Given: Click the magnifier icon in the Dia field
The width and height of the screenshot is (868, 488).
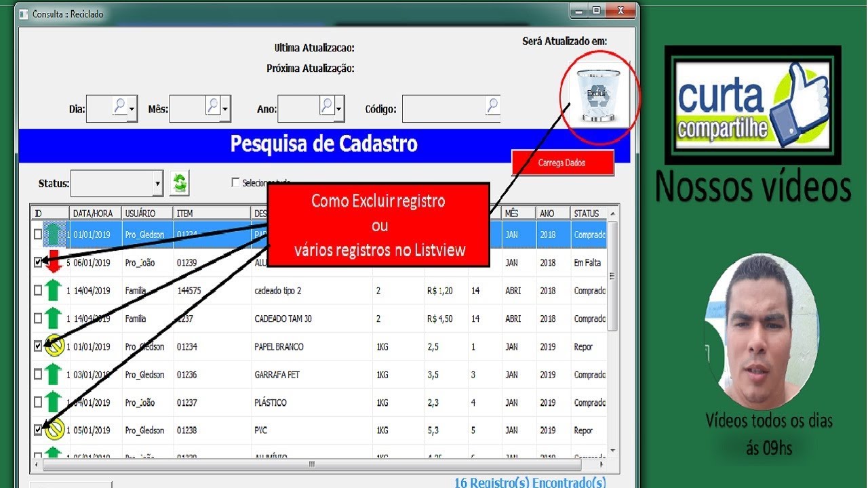Looking at the screenshot, I should 120,106.
